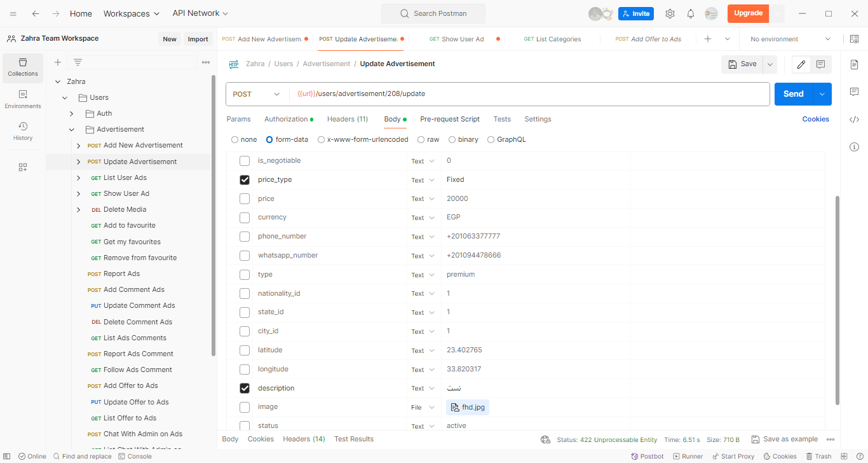This screenshot has width=868, height=463.
Task: Switch to the Headers (11) tab
Action: tap(347, 119)
